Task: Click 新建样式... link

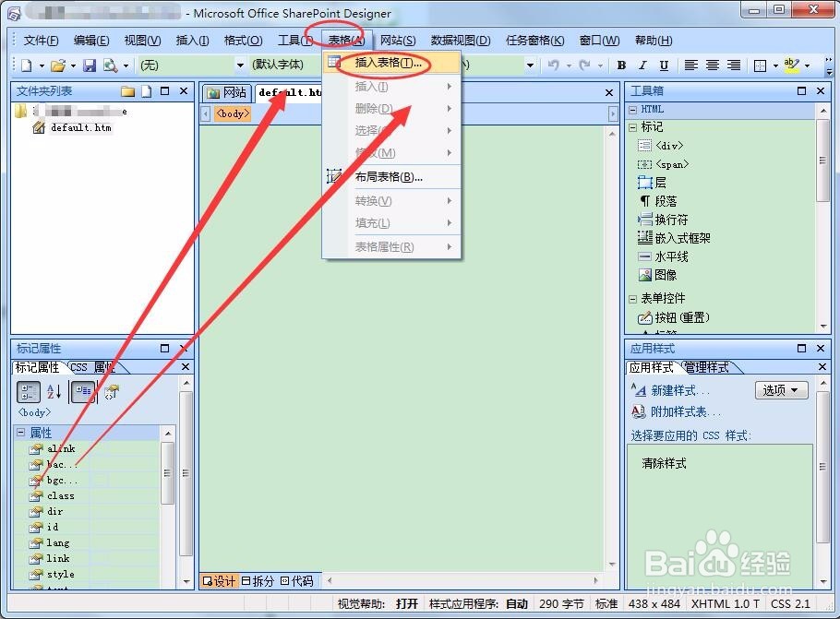Action: coord(680,391)
